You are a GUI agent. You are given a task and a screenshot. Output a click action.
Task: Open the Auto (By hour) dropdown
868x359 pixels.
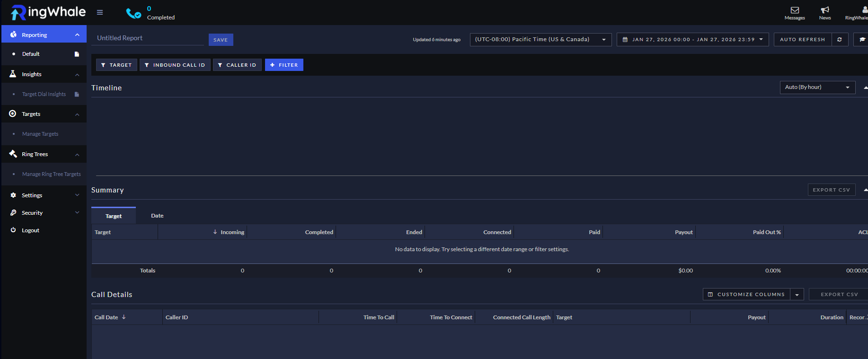pos(817,88)
